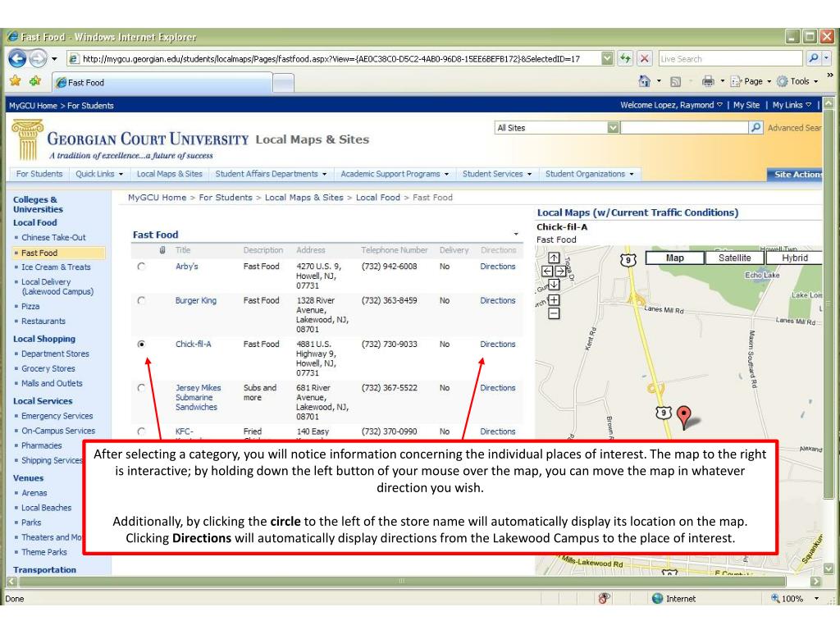Open the Site Actions menu
Viewport: 840px width, 630px height.
796,175
